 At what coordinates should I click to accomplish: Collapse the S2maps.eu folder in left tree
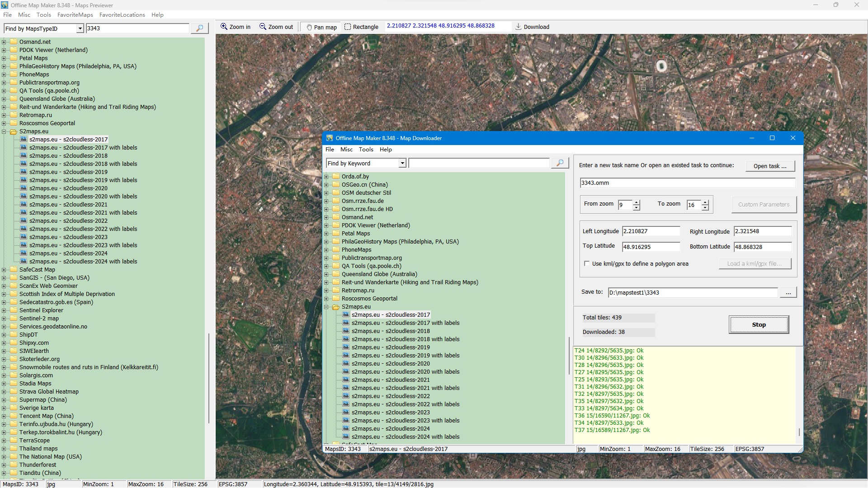click(x=4, y=131)
